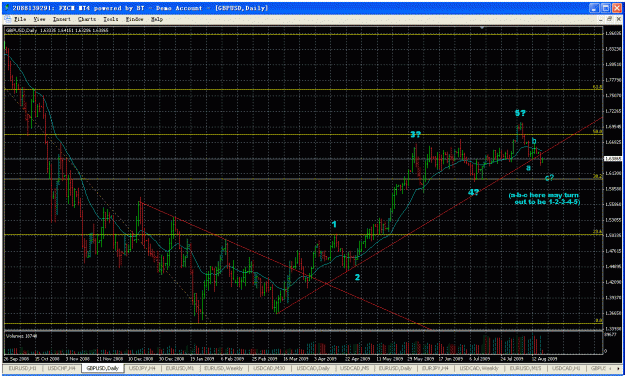Switch to the EURUSD,M1 chart tab

click(180, 368)
